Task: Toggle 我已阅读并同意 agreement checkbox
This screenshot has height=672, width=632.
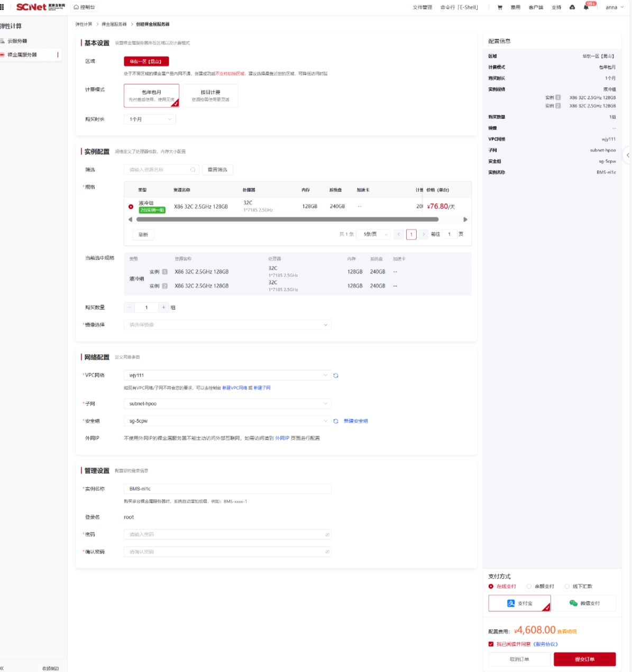Action: (x=491, y=644)
